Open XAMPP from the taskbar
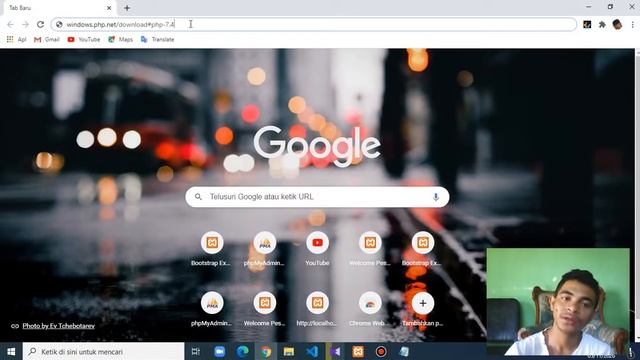This screenshot has height=360, width=640. click(x=358, y=351)
